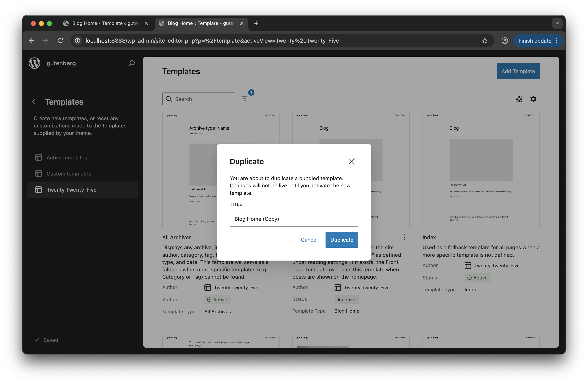The height and width of the screenshot is (384, 588).
Task: Open the filter options icon above templates
Action: [x=245, y=99]
